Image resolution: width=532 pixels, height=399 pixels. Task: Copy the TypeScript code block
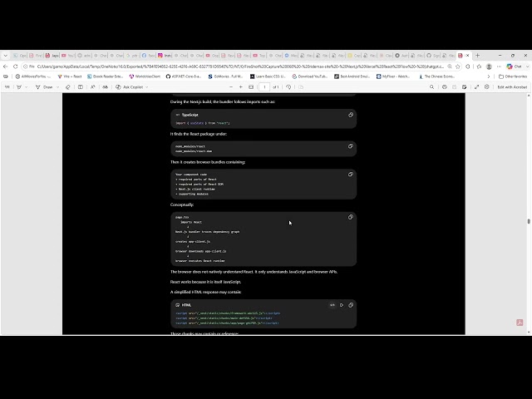pos(351,115)
